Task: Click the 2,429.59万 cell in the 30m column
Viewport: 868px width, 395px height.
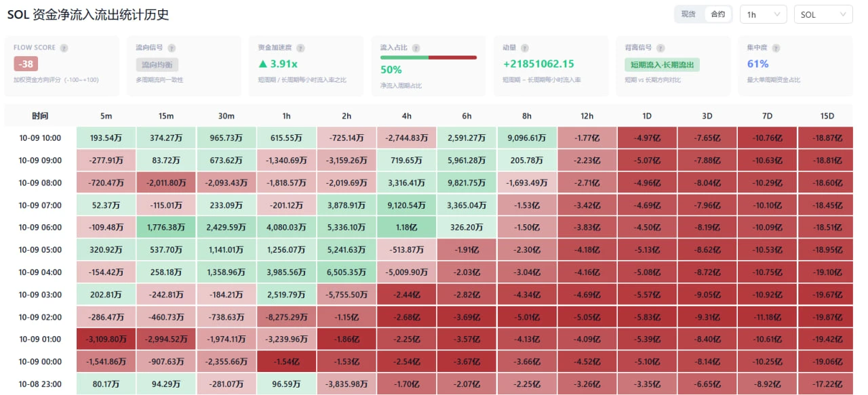Action: [x=226, y=228]
